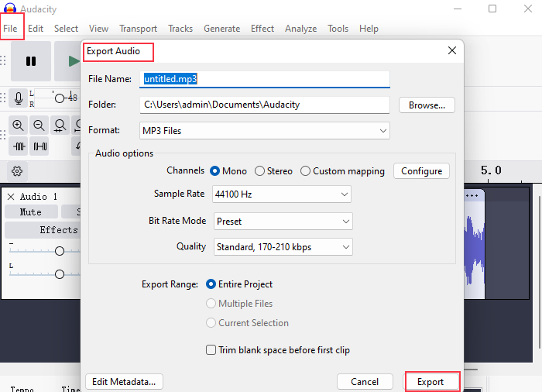Click the 5.0 mark on timeline ruler
The height and width of the screenshot is (392, 542).
(491, 170)
